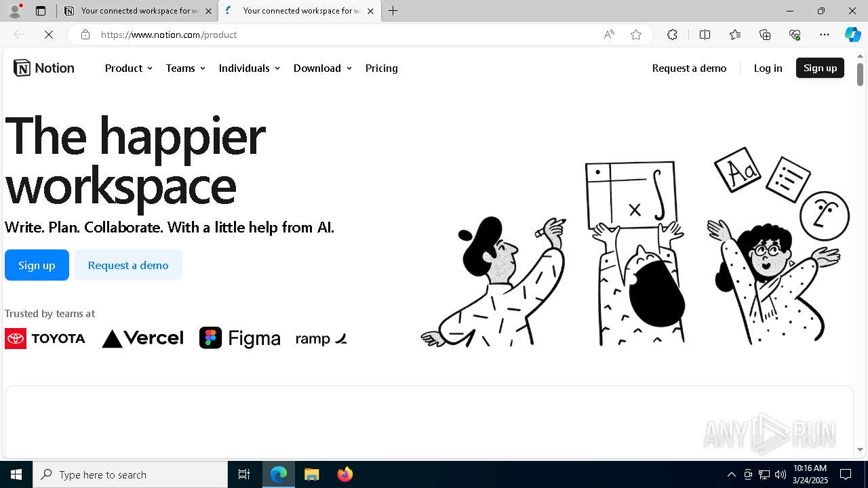This screenshot has width=868, height=488.
Task: Open the tab actions menu icon
Action: 41,11
